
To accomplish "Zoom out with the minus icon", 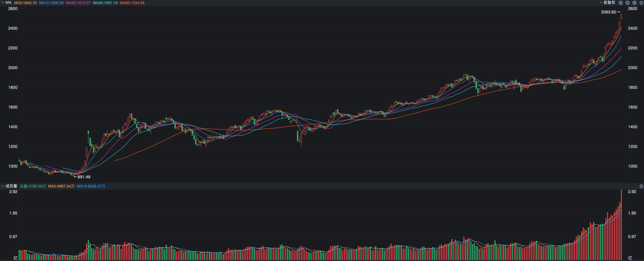I will pos(635,3).
